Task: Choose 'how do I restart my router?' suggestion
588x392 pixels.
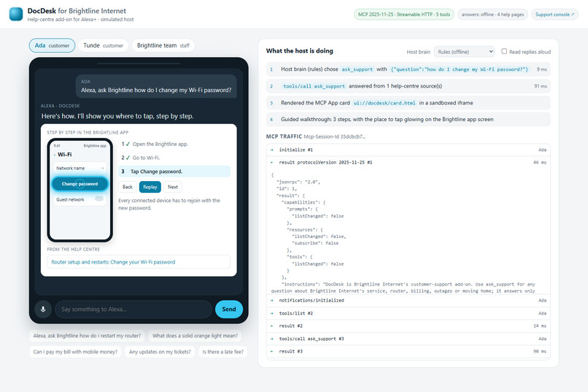Action: click(x=87, y=336)
